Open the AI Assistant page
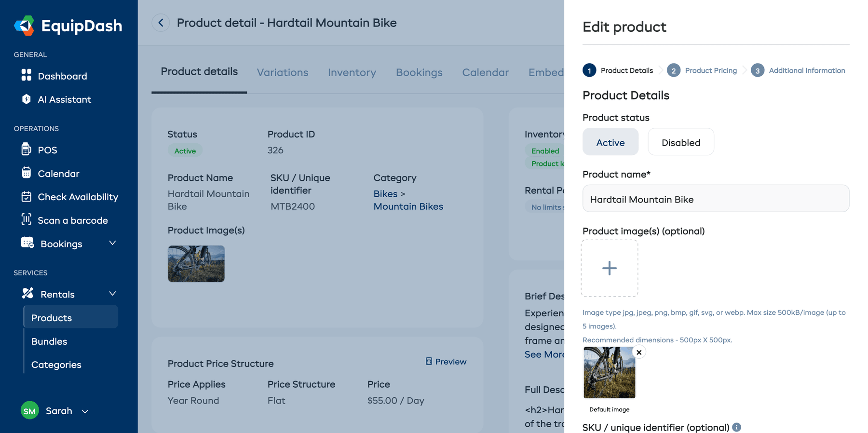868x433 pixels. [56, 99]
